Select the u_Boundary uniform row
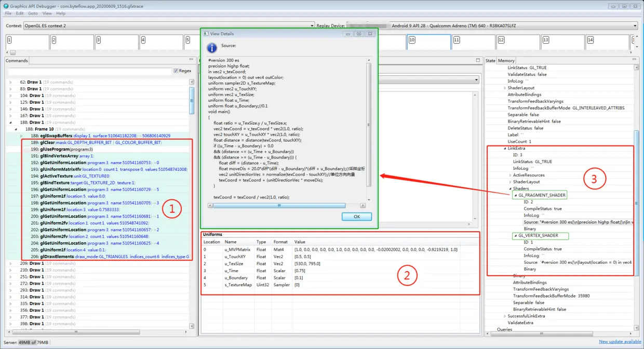Viewport: 644px width, 349px height. coord(341,278)
